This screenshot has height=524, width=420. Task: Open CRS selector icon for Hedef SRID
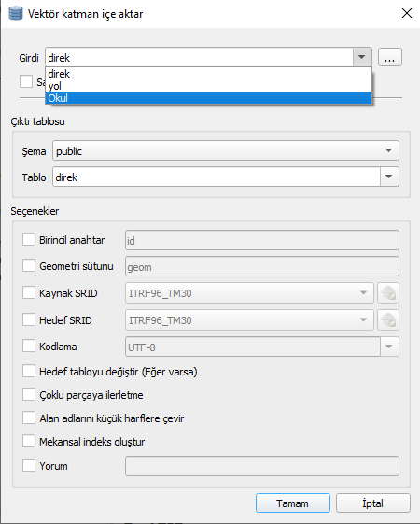click(x=388, y=320)
